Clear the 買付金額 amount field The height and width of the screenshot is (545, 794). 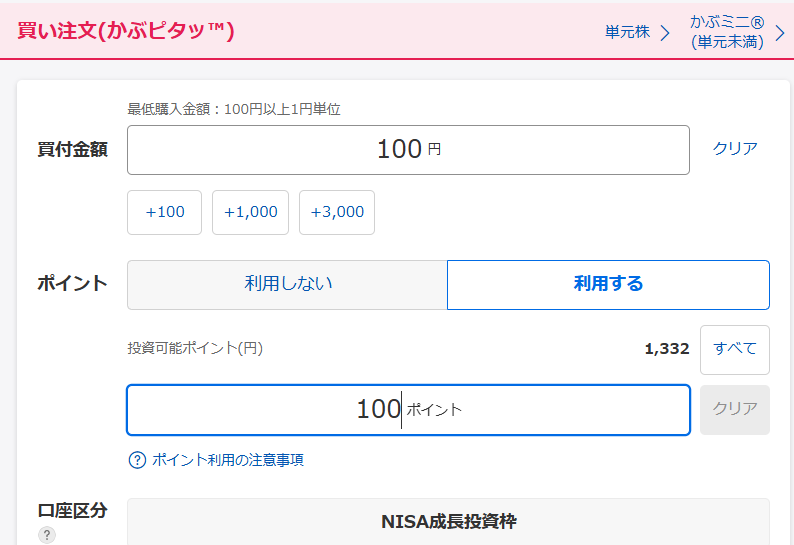[x=735, y=149]
